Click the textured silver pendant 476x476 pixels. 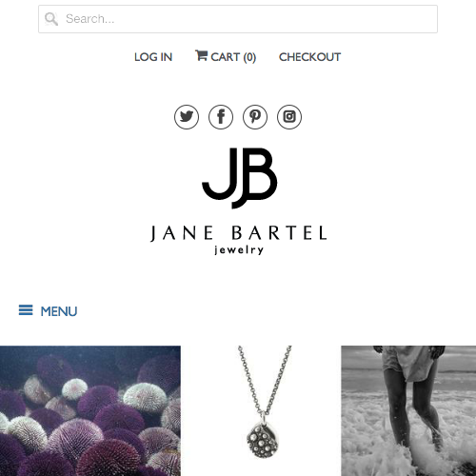tap(262, 441)
